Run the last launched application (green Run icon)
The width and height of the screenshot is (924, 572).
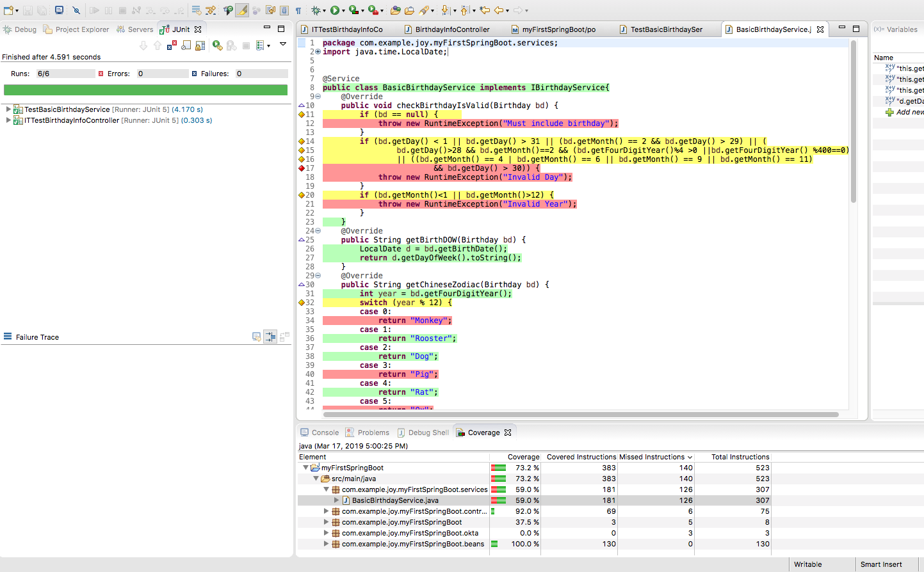point(336,10)
